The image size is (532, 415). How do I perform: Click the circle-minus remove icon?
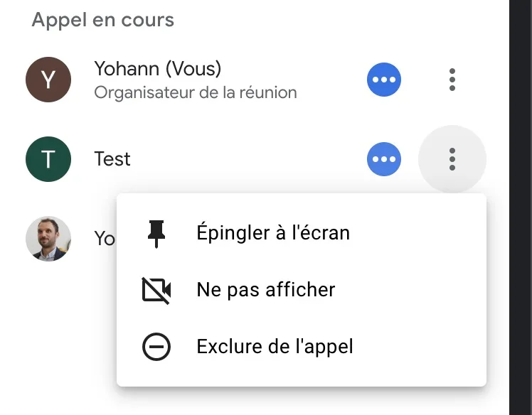156,347
